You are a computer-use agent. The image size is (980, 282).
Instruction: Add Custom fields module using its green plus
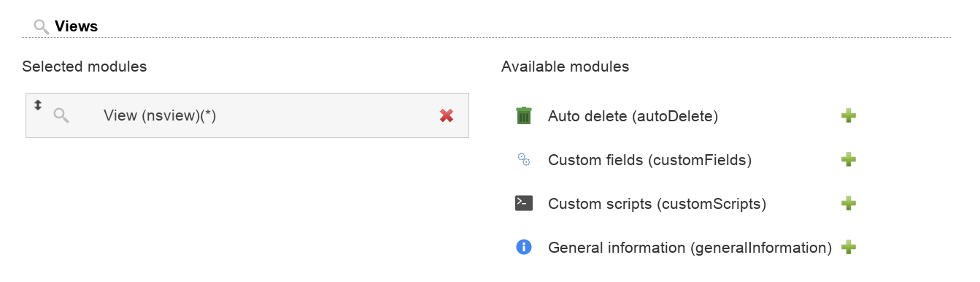(x=848, y=159)
